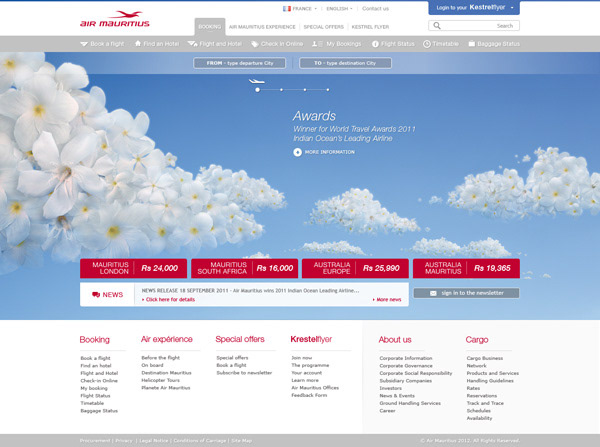Screen dimensions: 600x447
Task: Click the More news link
Action: [387, 300]
